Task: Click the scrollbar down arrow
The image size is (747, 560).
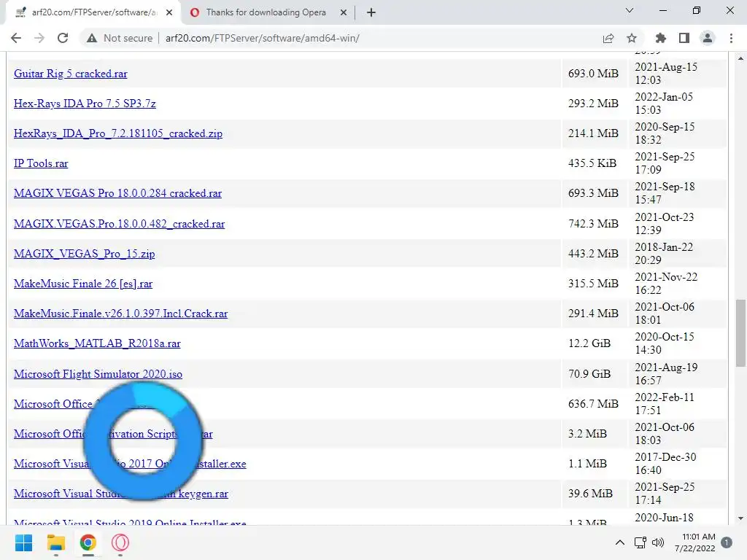Action: pos(740,518)
